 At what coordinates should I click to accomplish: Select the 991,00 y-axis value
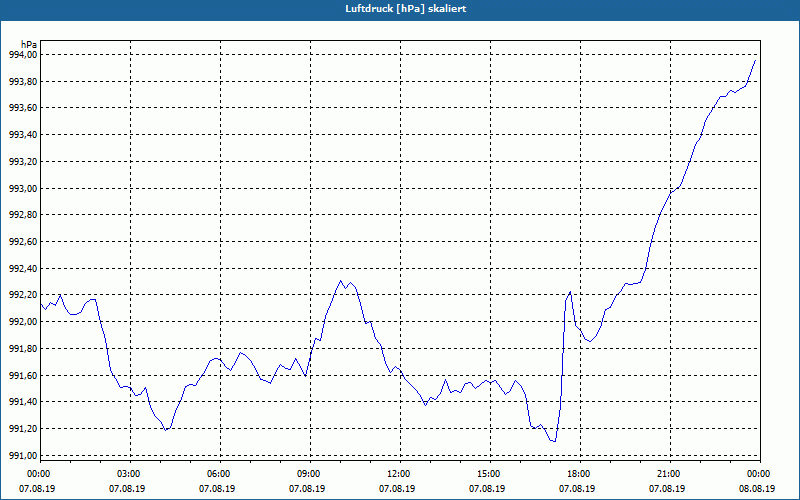tap(23, 456)
